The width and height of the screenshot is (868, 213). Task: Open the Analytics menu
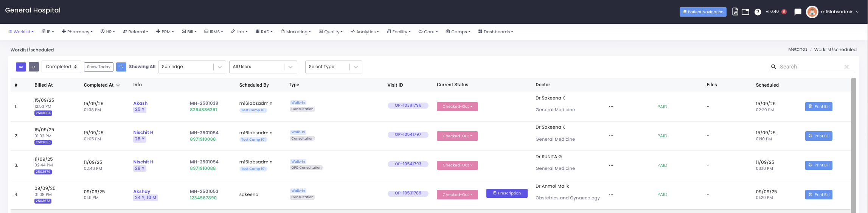click(x=365, y=32)
